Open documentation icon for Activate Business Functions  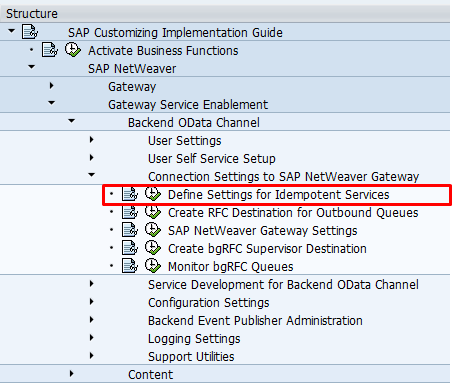(x=50, y=50)
